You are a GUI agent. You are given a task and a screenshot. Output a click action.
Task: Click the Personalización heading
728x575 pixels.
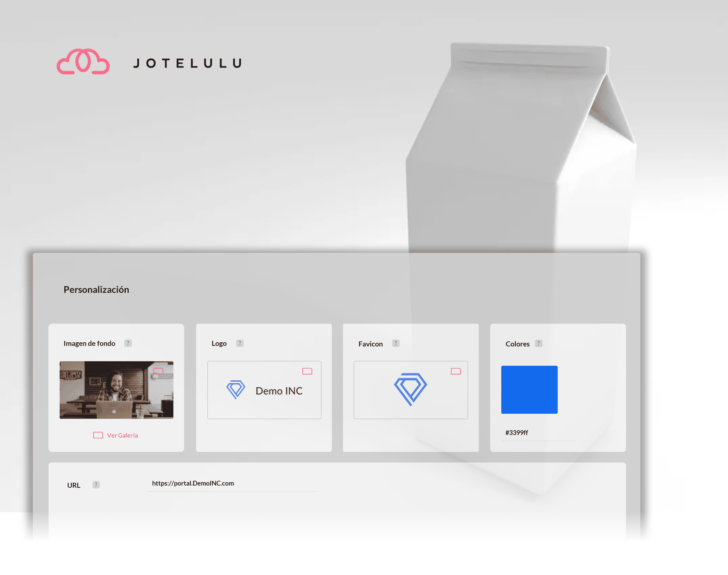pos(96,290)
